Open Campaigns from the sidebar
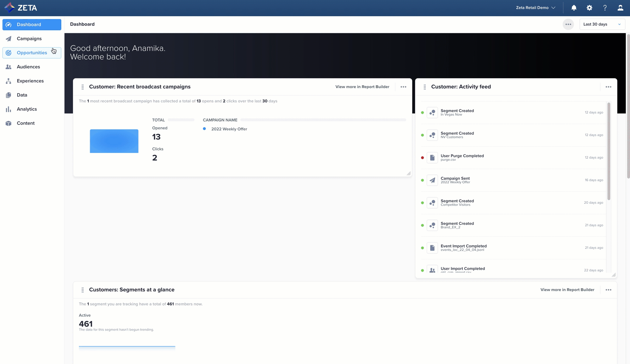The height and width of the screenshot is (364, 630). click(x=32, y=39)
